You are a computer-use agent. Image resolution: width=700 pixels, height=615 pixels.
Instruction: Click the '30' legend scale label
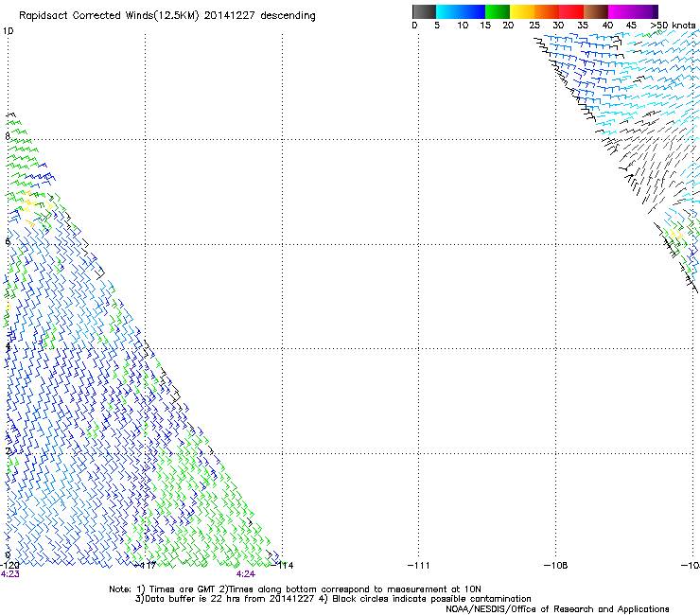coord(558,26)
